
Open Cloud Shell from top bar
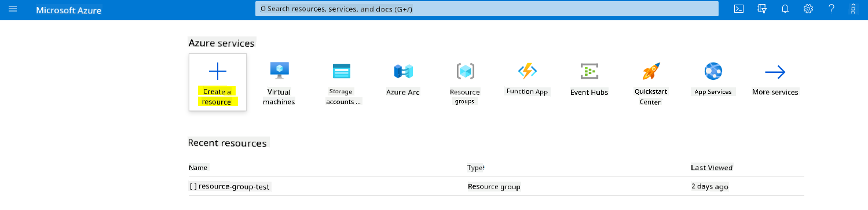(739, 9)
